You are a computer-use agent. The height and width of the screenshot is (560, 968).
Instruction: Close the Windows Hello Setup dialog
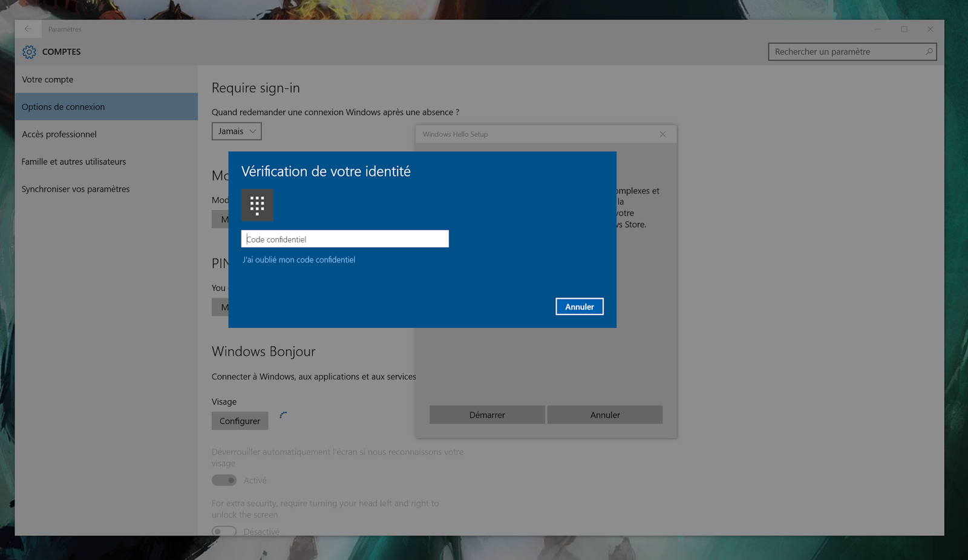tap(662, 134)
